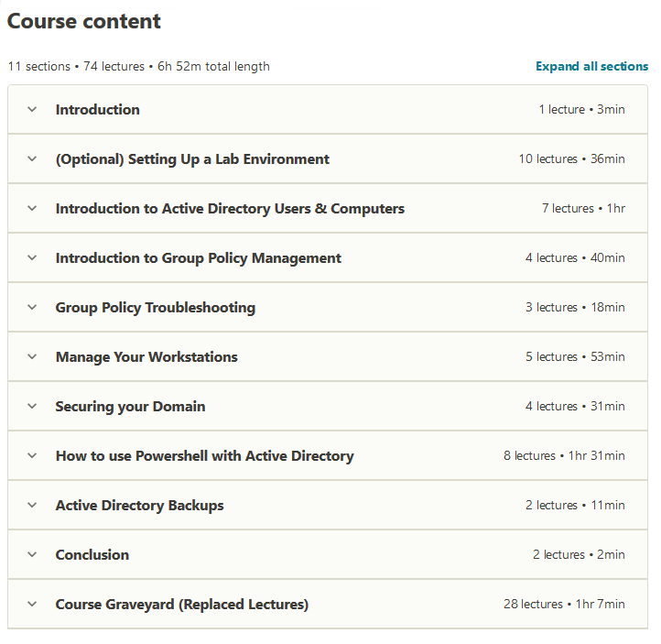The image size is (661, 644).
Task: Expand the Securing your Domain chevron
Action: pyautogui.click(x=32, y=407)
